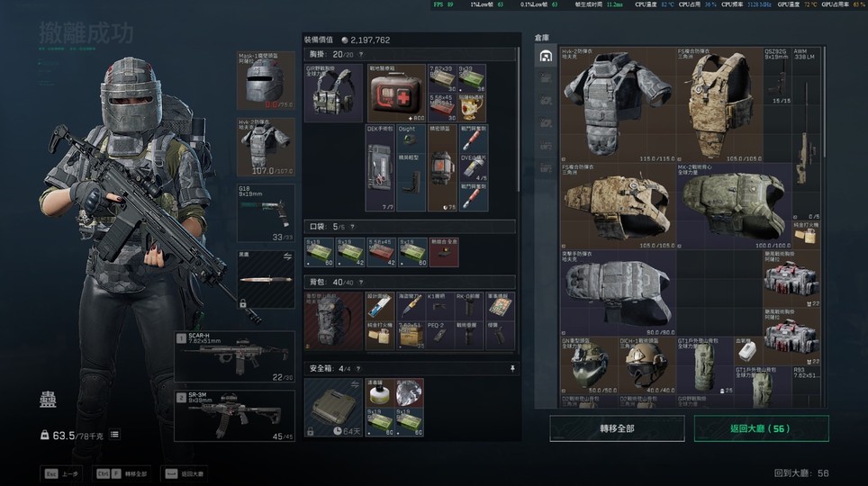Switch to the fourth warehouse category tab
Viewport: 868px width, 486px height.
[x=546, y=122]
